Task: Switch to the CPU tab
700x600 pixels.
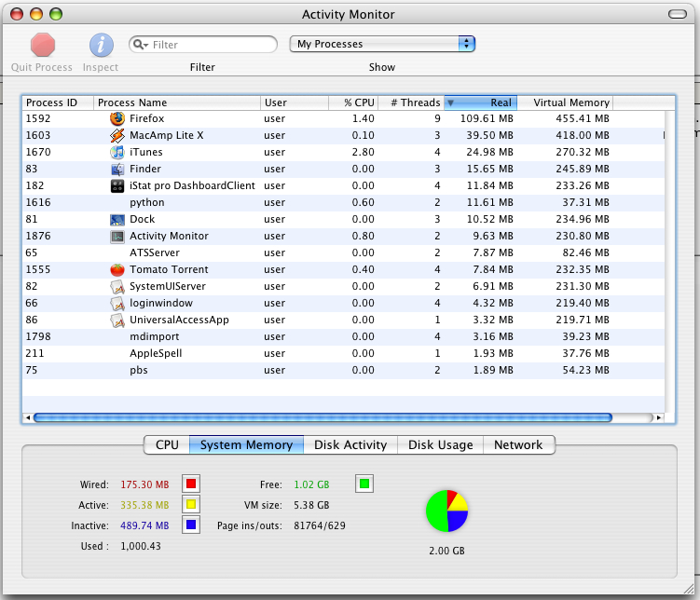Action: [167, 444]
